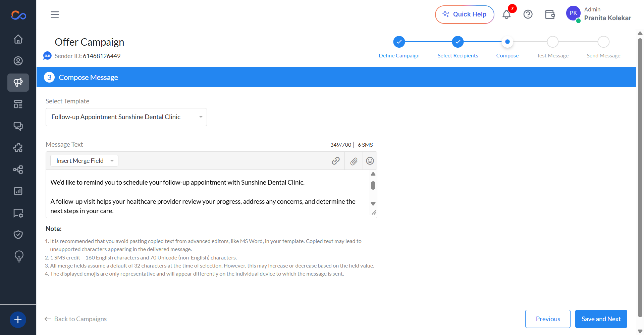Viewport: 644px width, 335px height.
Task: Click the message box resize handle
Action: point(374,212)
